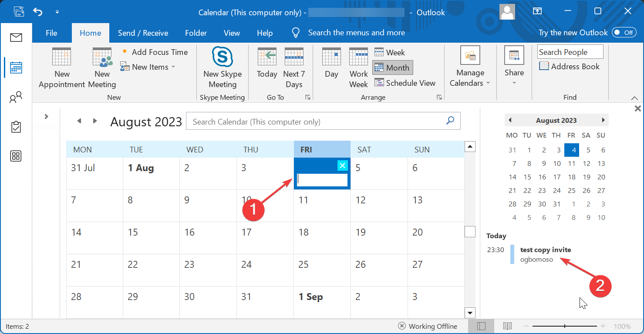Click the lightbulb Tell Me icon
The width and height of the screenshot is (644, 334).
click(x=296, y=33)
